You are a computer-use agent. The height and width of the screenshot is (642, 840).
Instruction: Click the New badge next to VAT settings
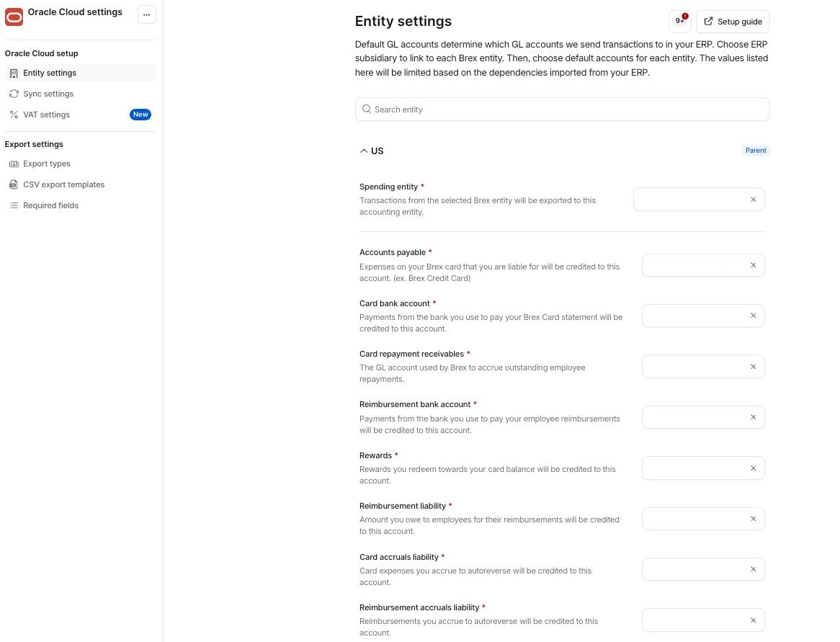[x=140, y=115]
